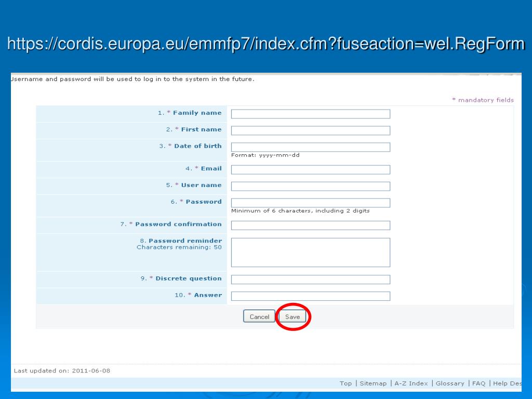
Task: Click the 'Family name' label
Action: (x=197, y=113)
